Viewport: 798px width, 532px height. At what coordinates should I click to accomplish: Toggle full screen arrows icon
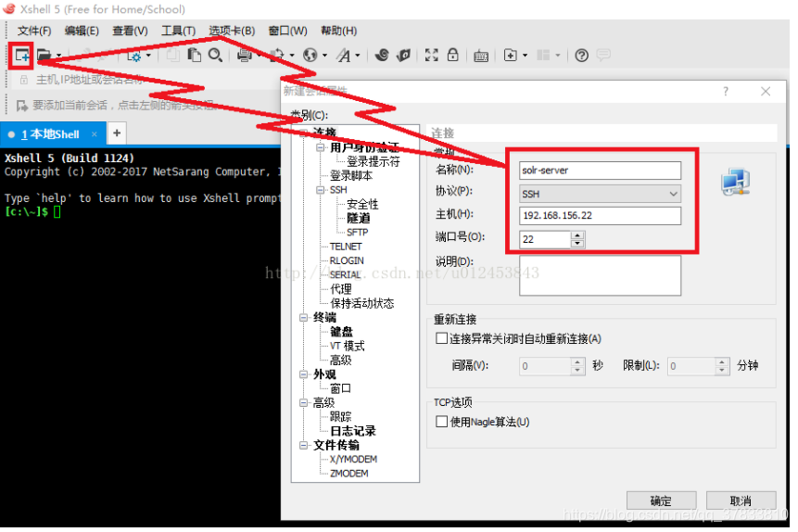[432, 55]
